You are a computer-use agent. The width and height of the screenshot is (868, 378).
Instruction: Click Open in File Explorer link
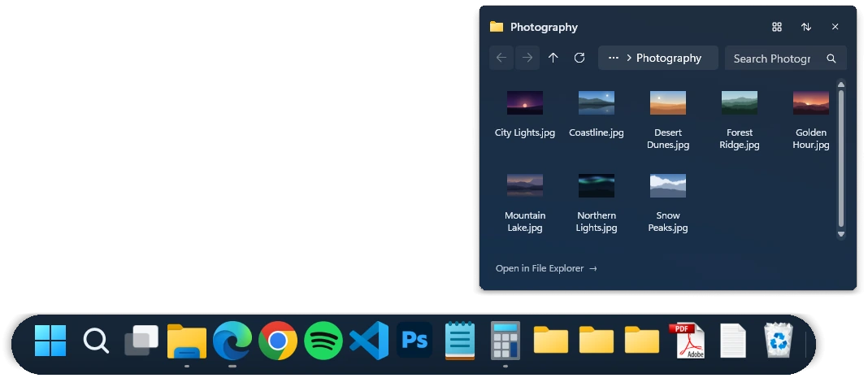tap(546, 268)
